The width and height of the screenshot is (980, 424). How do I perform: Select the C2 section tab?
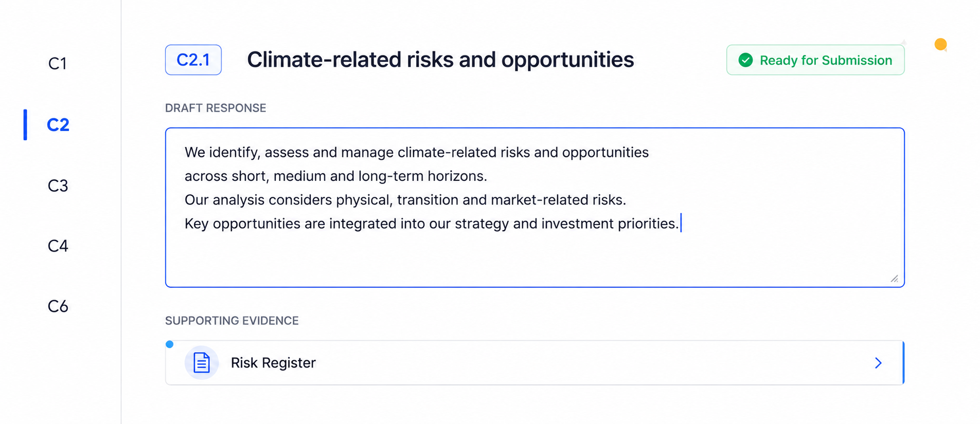pos(58,125)
